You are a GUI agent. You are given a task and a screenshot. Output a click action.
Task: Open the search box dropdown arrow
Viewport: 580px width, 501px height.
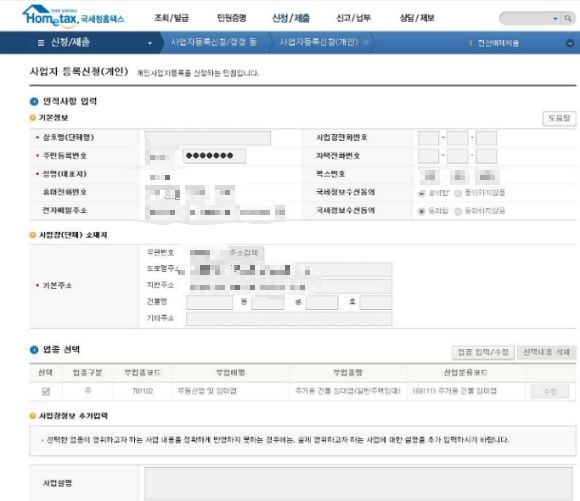click(x=555, y=18)
